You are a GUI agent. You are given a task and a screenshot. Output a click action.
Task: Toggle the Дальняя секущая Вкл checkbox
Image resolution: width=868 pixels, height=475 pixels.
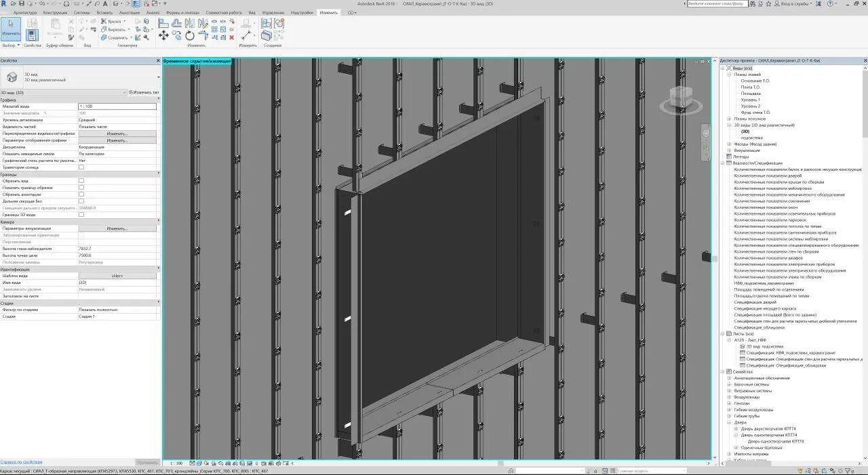[x=81, y=201]
